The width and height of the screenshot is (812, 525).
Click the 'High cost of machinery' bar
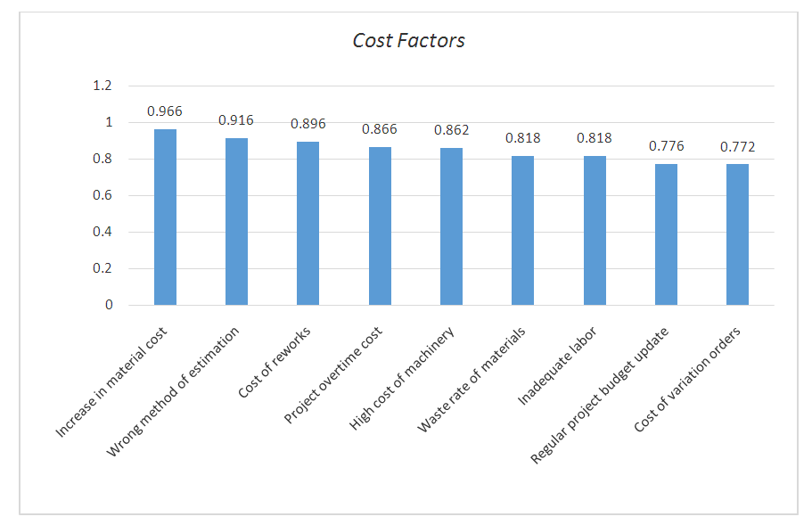451,226
